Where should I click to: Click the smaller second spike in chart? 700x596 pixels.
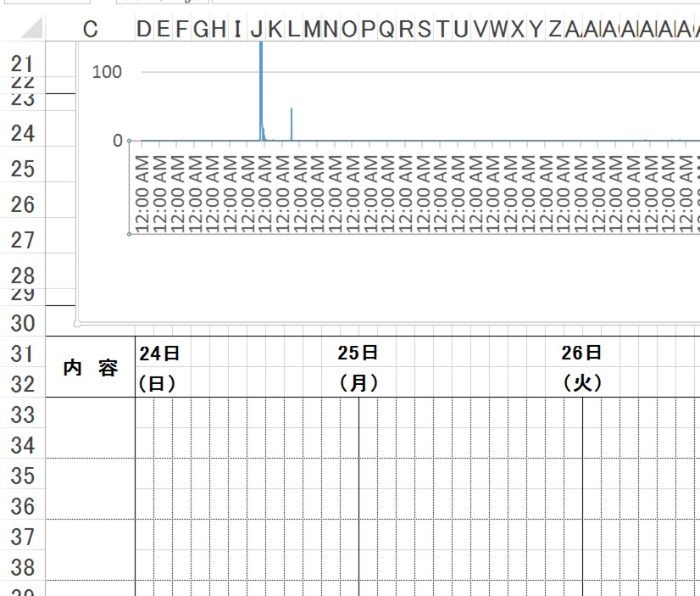coord(292,125)
